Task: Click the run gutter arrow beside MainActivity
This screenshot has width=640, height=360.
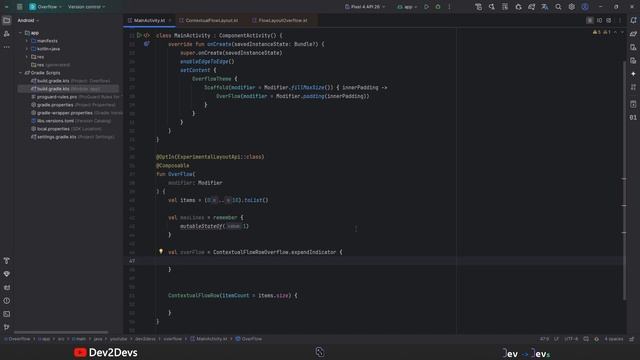Action: click(x=139, y=36)
